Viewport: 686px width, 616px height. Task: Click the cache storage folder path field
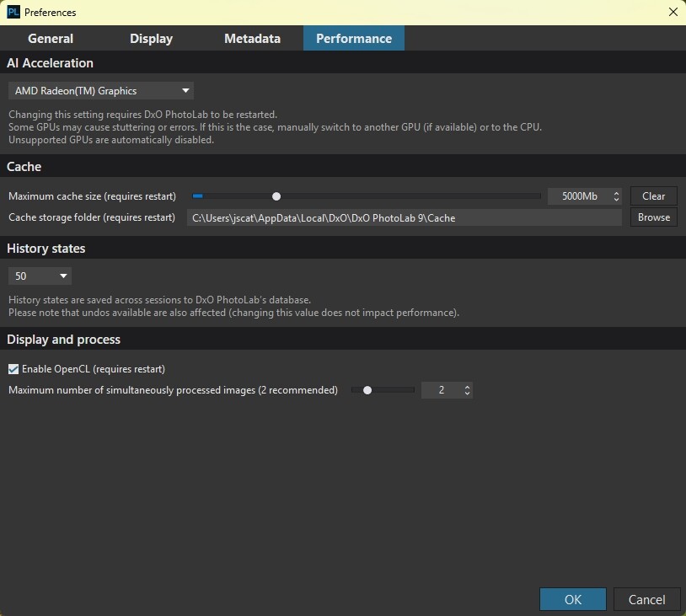point(406,217)
